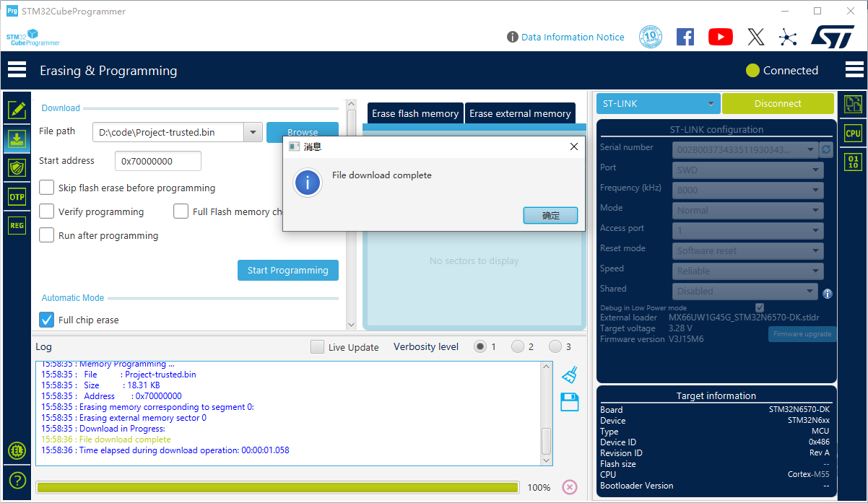The image size is (868, 503).
Task: Open the Reset mode dropdown
Action: click(748, 251)
